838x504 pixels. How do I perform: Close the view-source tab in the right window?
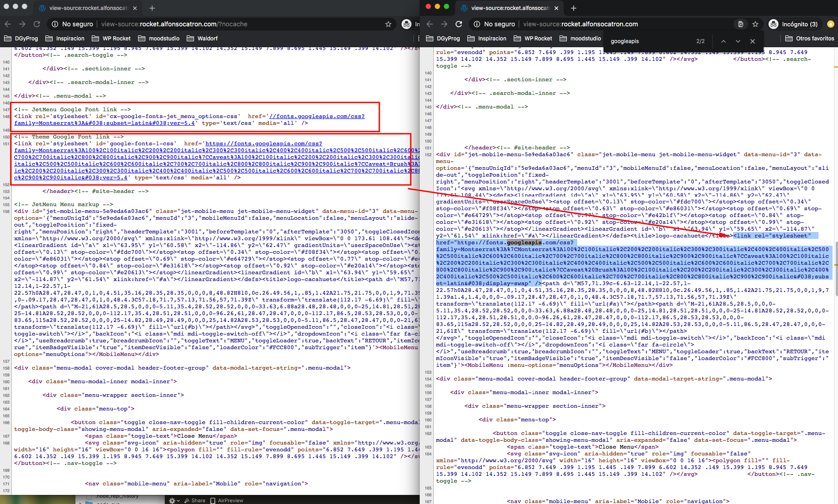556,8
